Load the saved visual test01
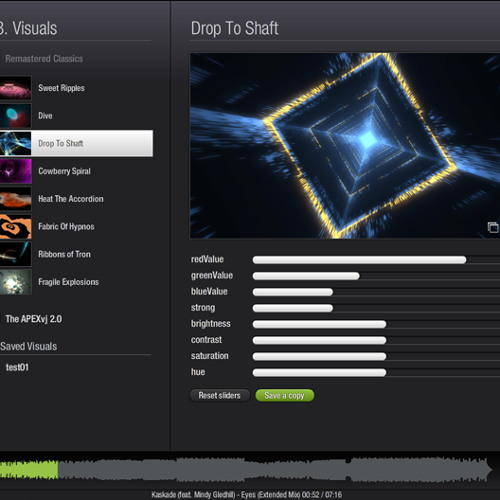The width and height of the screenshot is (500, 500). (17, 367)
